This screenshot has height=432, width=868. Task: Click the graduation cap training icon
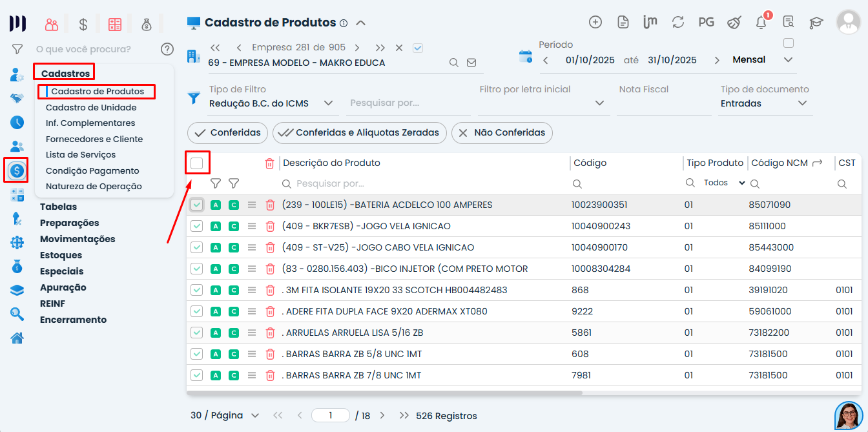(816, 23)
